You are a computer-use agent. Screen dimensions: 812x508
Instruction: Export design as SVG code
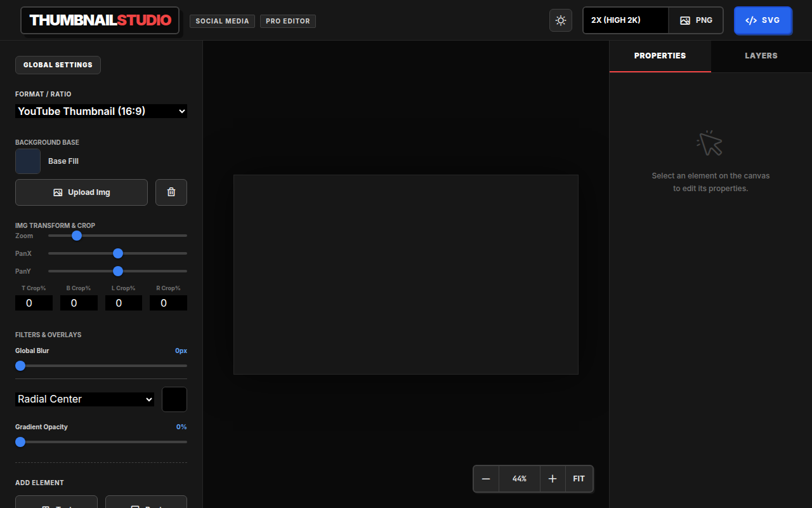(763, 20)
